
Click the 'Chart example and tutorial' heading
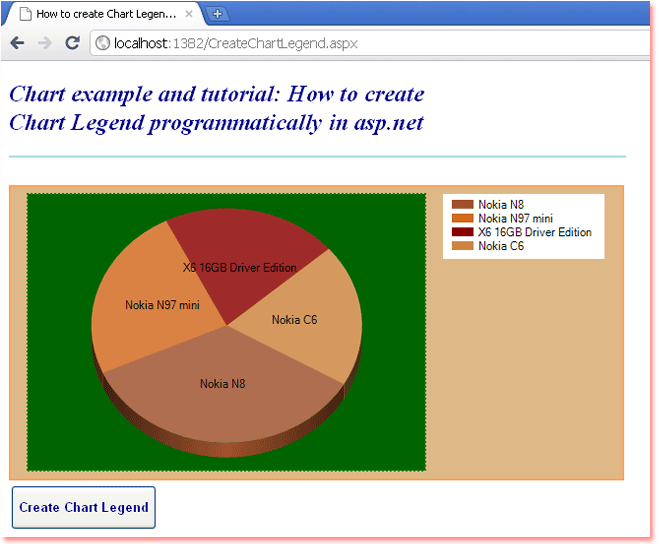point(217,108)
